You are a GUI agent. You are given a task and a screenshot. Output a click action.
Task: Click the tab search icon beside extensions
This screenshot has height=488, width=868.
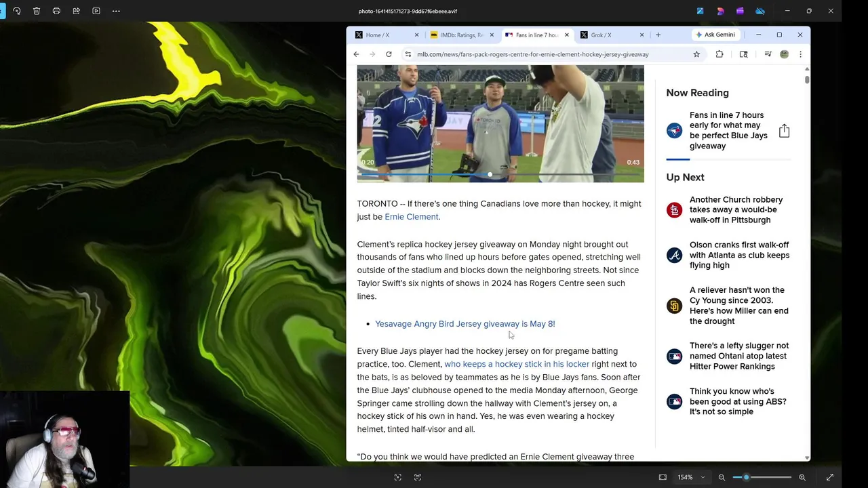pyautogui.click(x=743, y=54)
